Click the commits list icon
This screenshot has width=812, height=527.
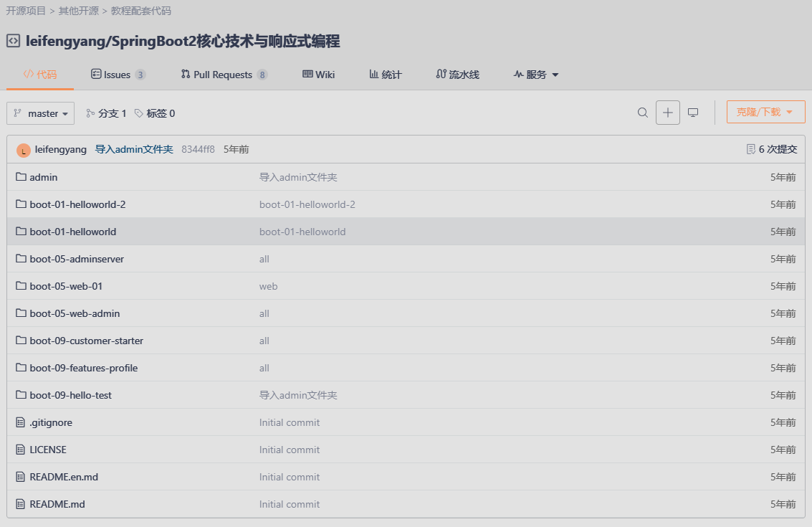(750, 149)
